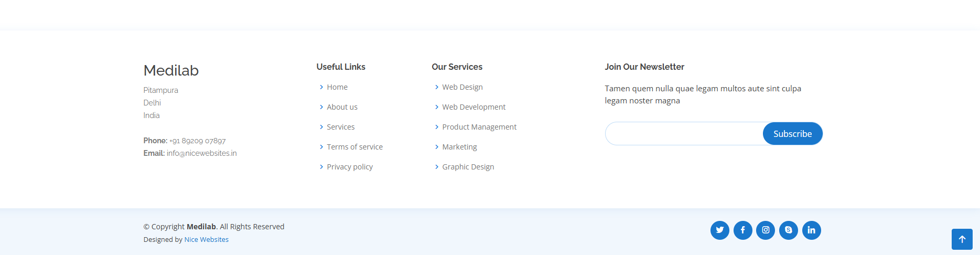Open the Twitter social icon

[719, 230]
